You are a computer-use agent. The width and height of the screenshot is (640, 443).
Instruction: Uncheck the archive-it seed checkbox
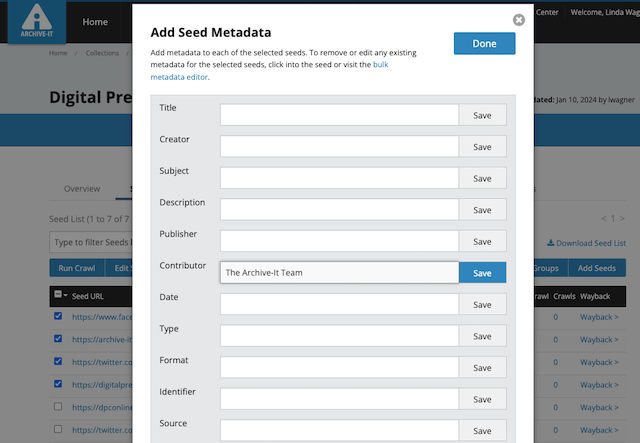coord(58,339)
